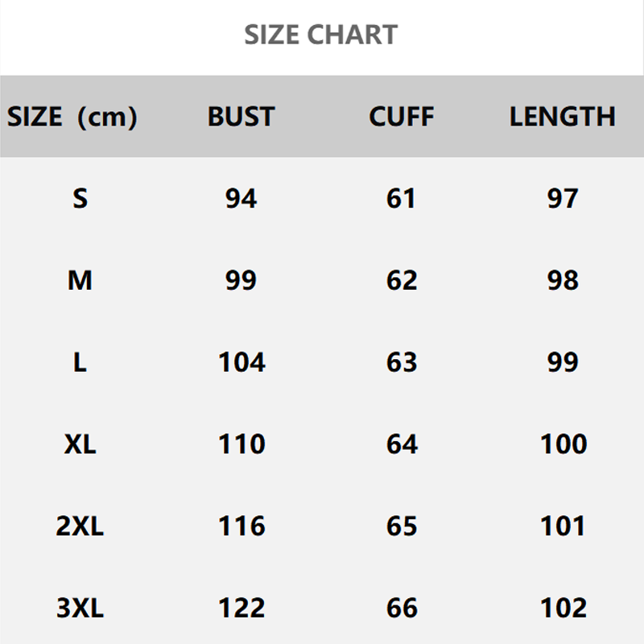The width and height of the screenshot is (644, 644).
Task: Click bust value 110 for size XL
Action: pos(242,444)
